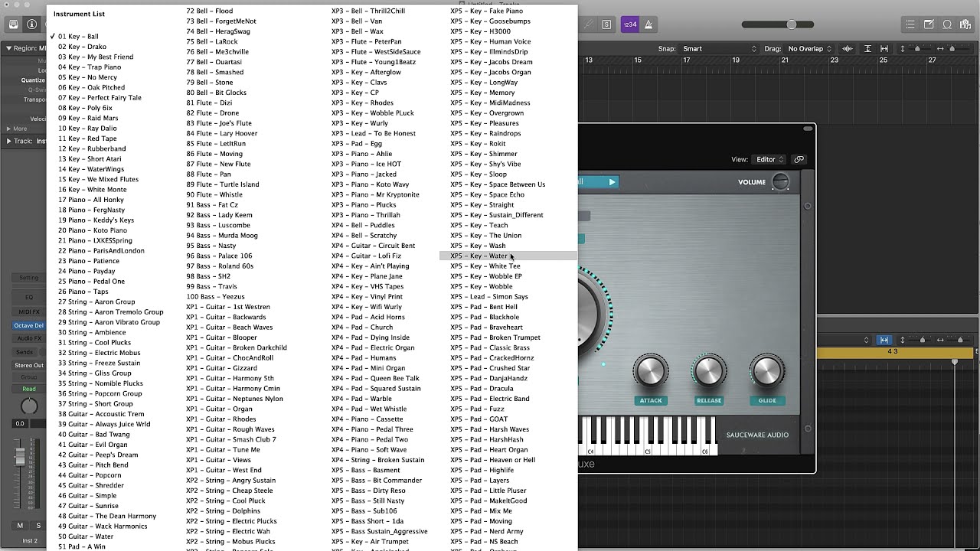
Task: Select 02 Key - Drako instrument
Action: 82,47
